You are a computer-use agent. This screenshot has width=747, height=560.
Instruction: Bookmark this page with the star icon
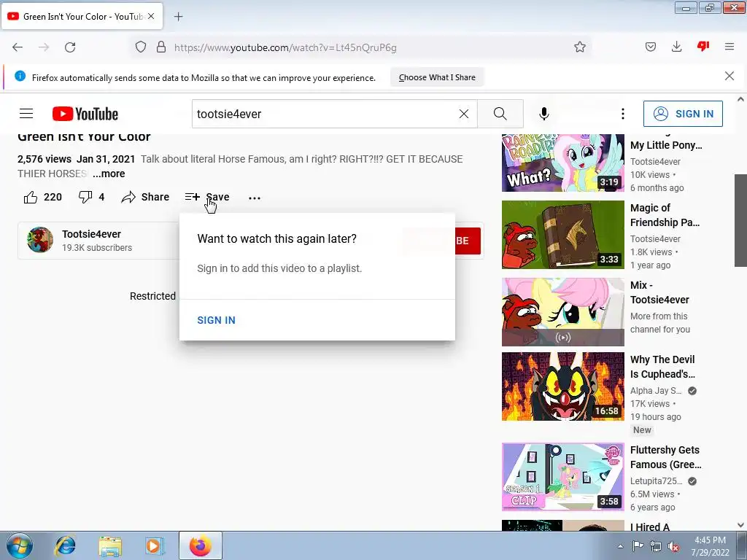(x=580, y=47)
